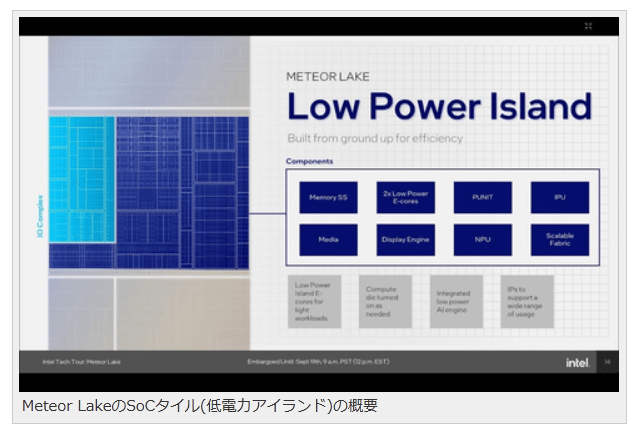The image size is (638, 432).
Task: Click the light blue die region
Action: (82, 191)
